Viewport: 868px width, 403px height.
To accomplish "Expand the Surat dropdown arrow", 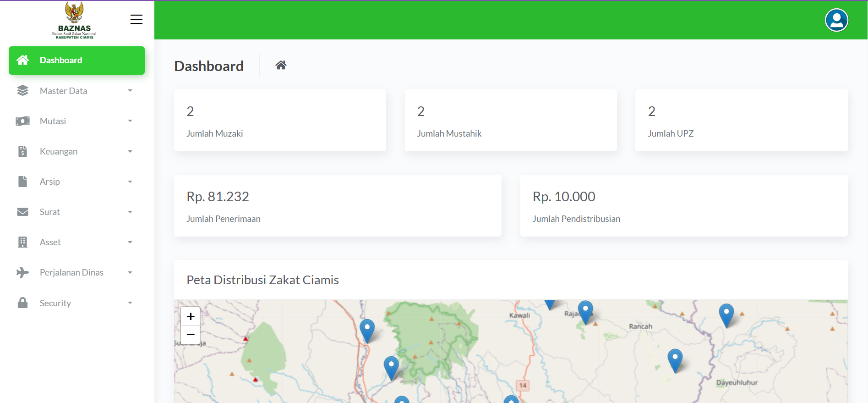I will (x=130, y=212).
